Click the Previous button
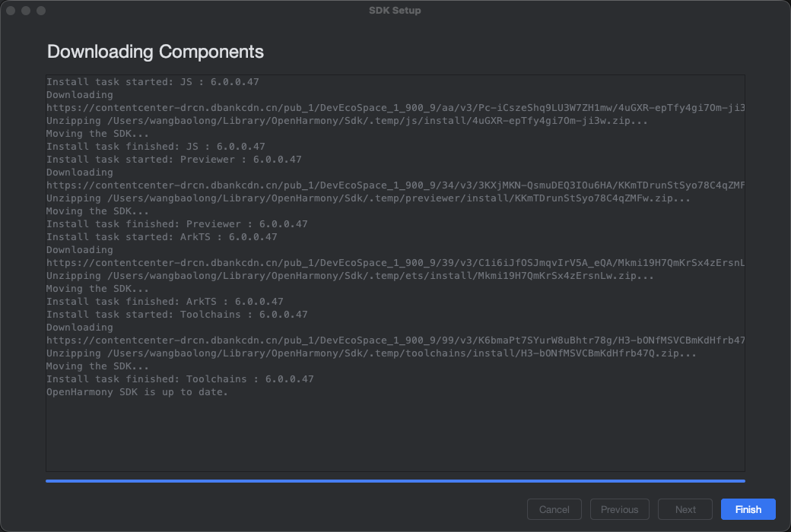The image size is (791, 532). click(x=619, y=509)
